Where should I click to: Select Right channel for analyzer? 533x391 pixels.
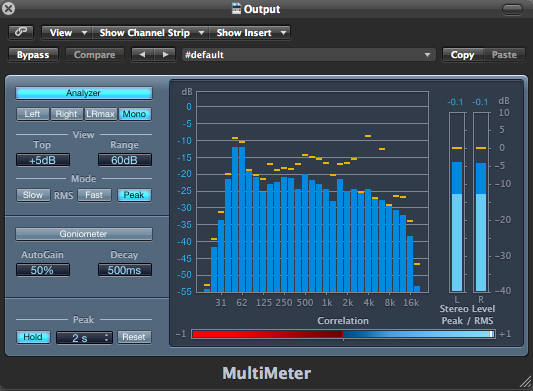[66, 114]
